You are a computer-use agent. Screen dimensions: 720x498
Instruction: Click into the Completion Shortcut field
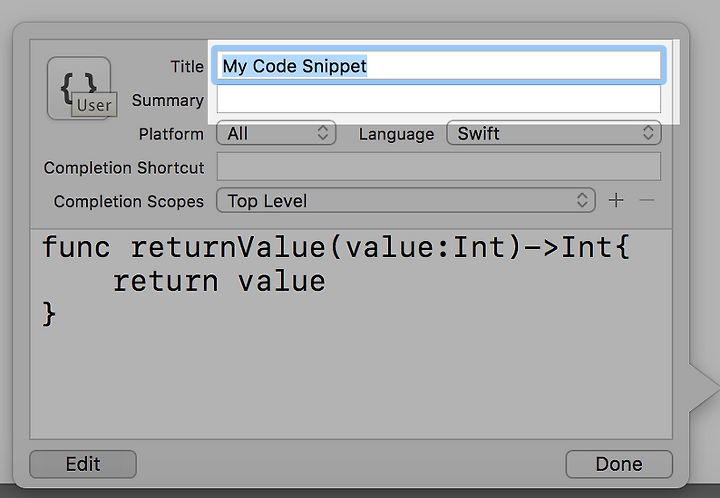[x=439, y=167]
